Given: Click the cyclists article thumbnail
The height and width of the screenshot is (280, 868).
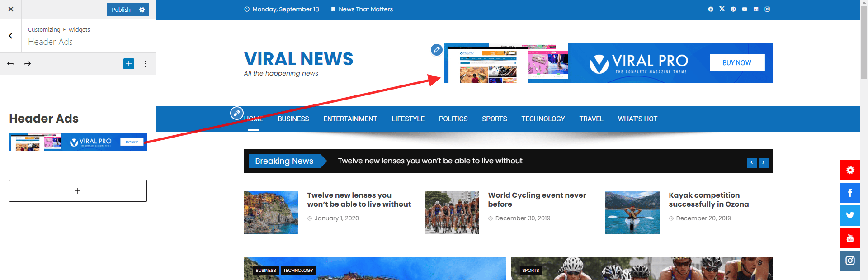Looking at the screenshot, I should click(452, 213).
